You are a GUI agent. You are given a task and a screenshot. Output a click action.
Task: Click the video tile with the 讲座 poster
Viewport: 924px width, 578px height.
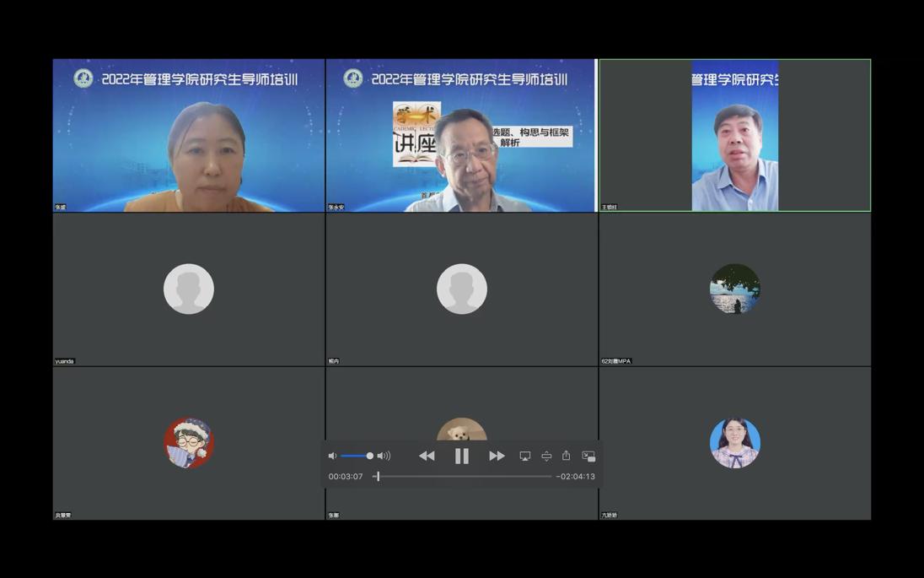[x=460, y=135]
